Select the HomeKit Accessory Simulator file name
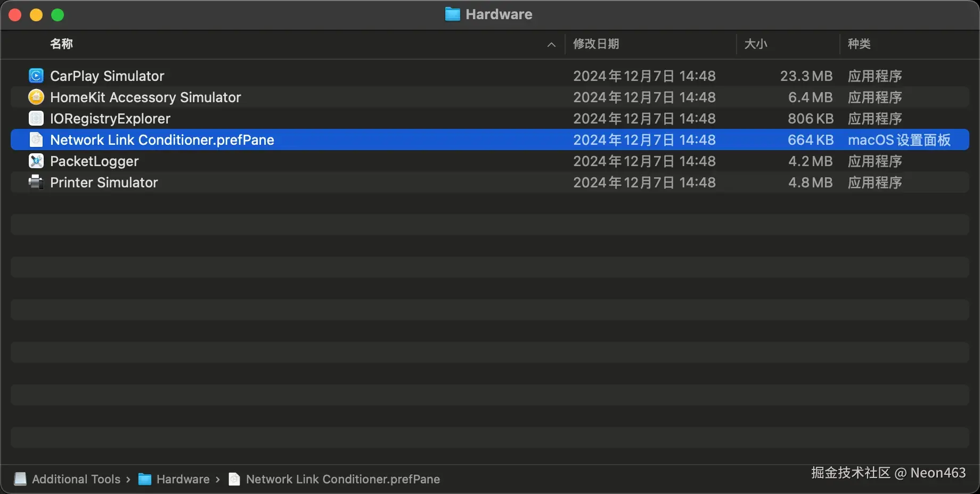The height and width of the screenshot is (494, 980). pyautogui.click(x=145, y=97)
